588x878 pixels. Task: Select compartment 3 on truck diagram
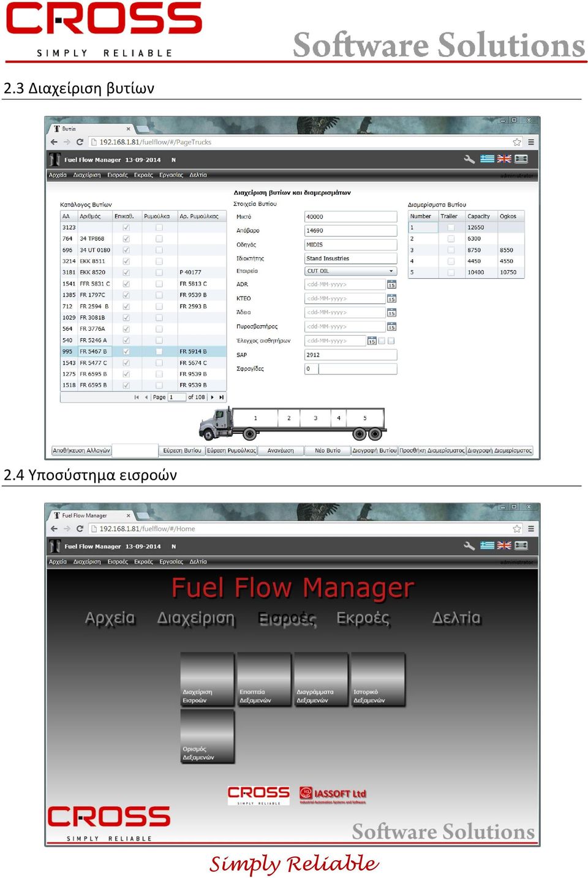(x=315, y=418)
